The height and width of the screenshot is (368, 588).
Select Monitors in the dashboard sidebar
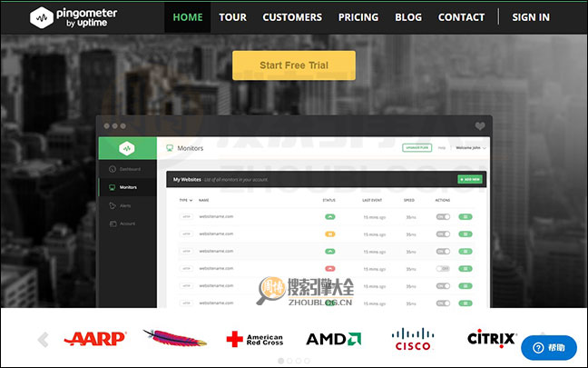(x=128, y=187)
